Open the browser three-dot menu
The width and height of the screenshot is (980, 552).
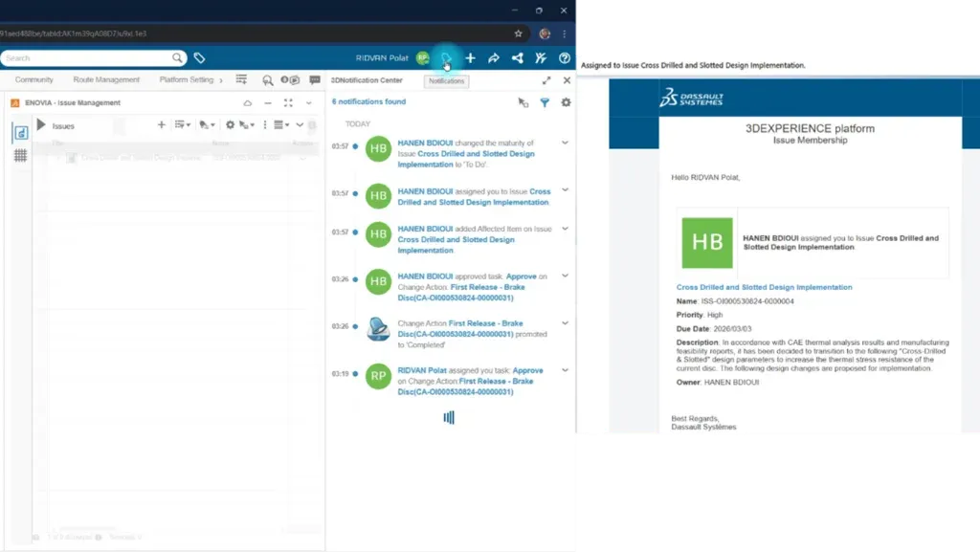point(564,33)
